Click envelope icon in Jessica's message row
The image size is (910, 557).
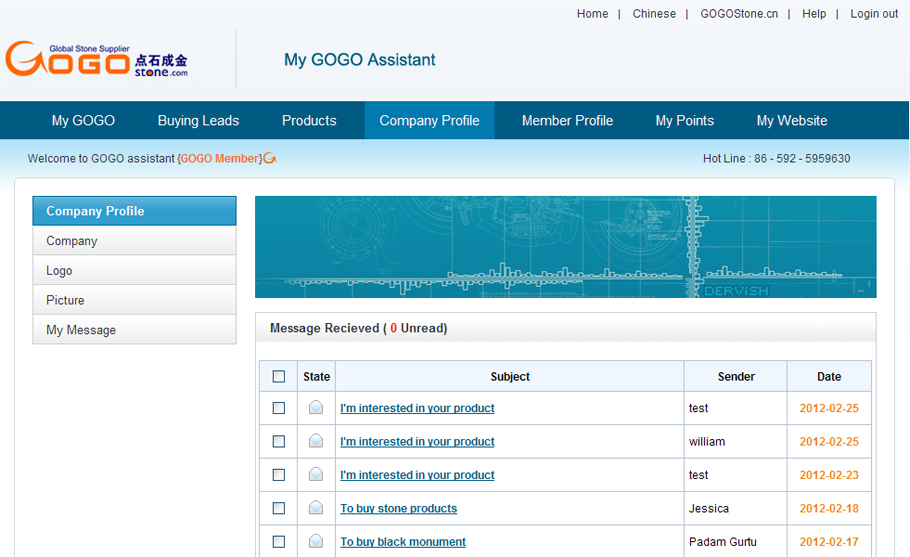coord(316,508)
